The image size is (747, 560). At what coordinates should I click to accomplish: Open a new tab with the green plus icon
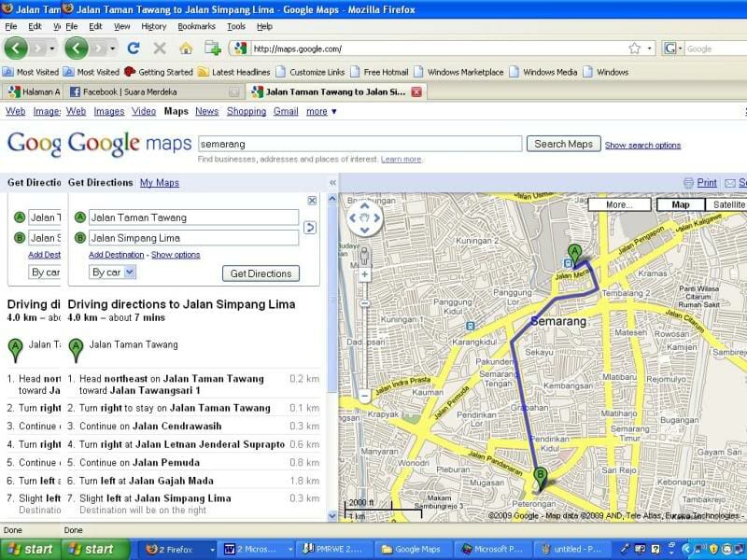point(213,49)
